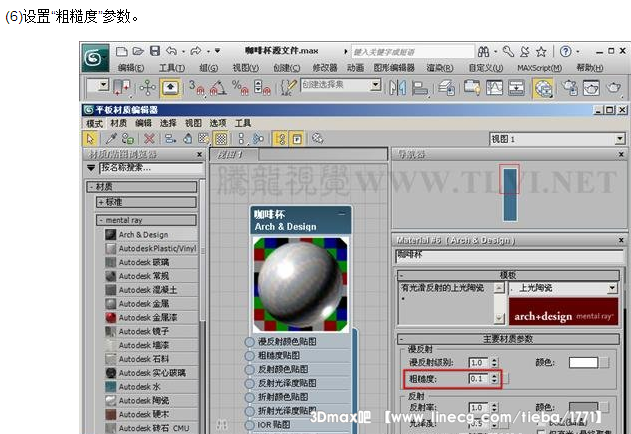The height and width of the screenshot is (434, 631).
Task: Toggle 3D Snaps on main toolbar
Action: (197, 87)
